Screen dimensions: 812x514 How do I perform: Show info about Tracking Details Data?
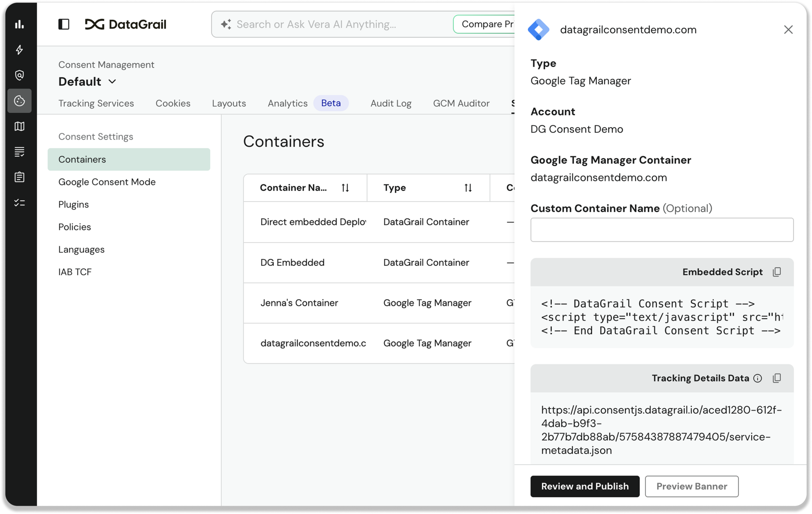pyautogui.click(x=757, y=379)
